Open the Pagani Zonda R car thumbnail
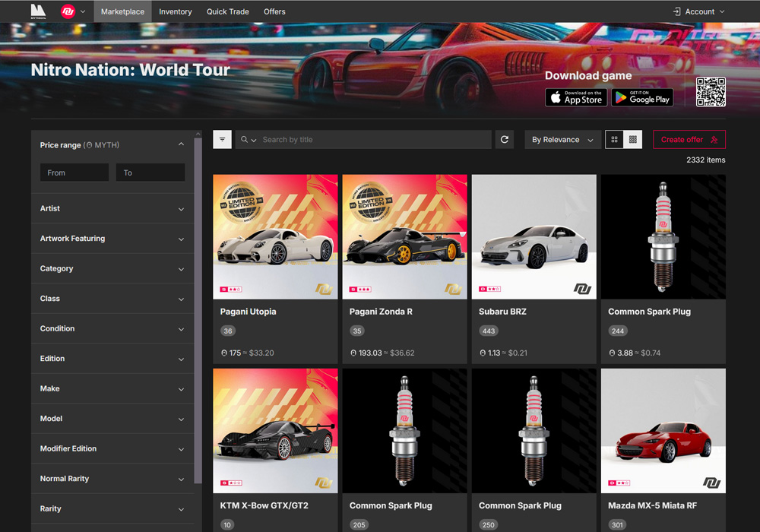Viewport: 760px width, 532px height. [x=405, y=237]
